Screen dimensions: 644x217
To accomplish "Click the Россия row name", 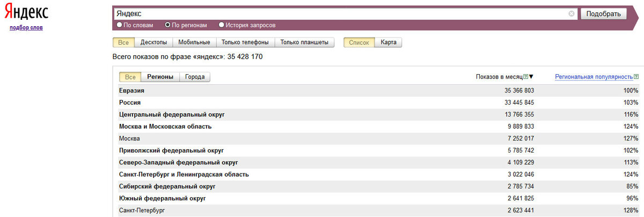I will tap(130, 102).
